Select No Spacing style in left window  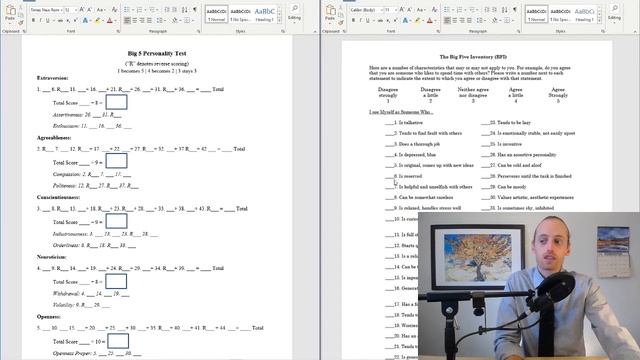pyautogui.click(x=240, y=14)
